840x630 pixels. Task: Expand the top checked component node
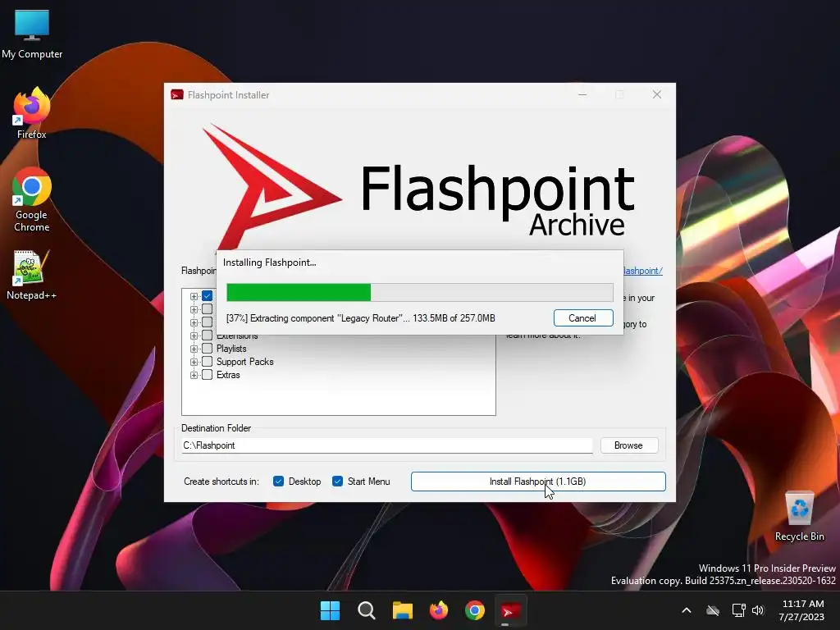(194, 296)
